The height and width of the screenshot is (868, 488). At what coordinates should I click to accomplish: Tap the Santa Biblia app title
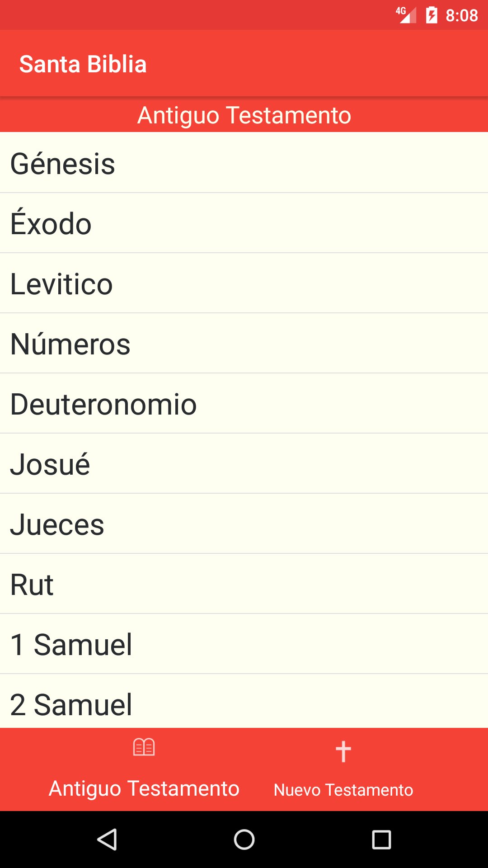pos(83,64)
